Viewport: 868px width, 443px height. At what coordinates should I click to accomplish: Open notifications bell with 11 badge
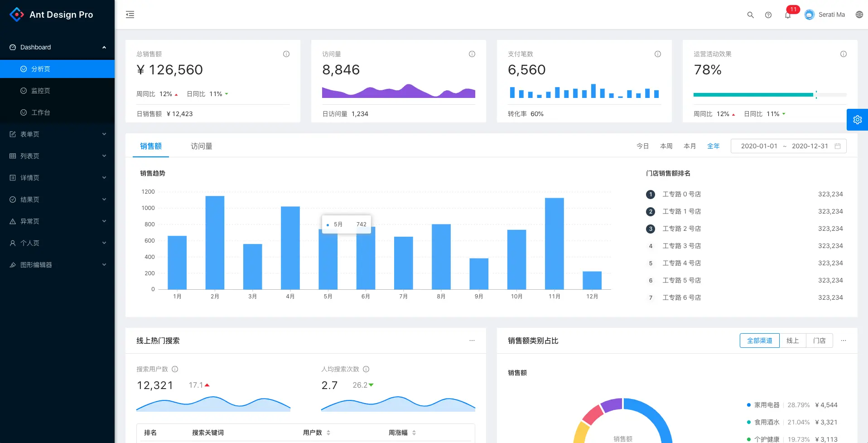click(788, 15)
